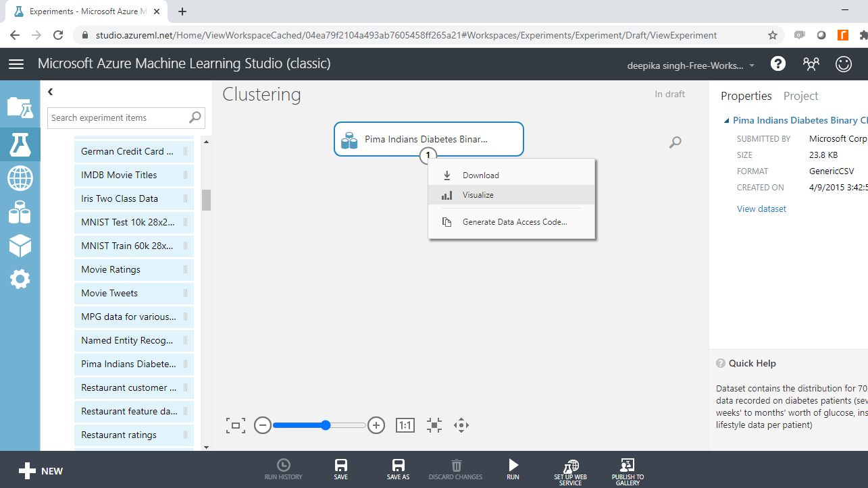Open the hamburger navigation menu

click(16, 64)
